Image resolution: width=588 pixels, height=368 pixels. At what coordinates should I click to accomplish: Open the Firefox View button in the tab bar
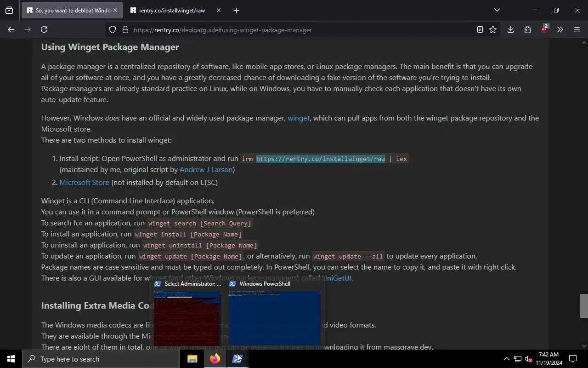9,10
